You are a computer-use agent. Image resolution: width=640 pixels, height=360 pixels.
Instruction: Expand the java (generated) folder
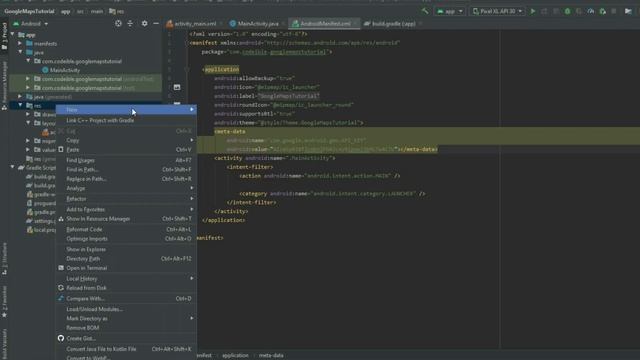pos(20,97)
